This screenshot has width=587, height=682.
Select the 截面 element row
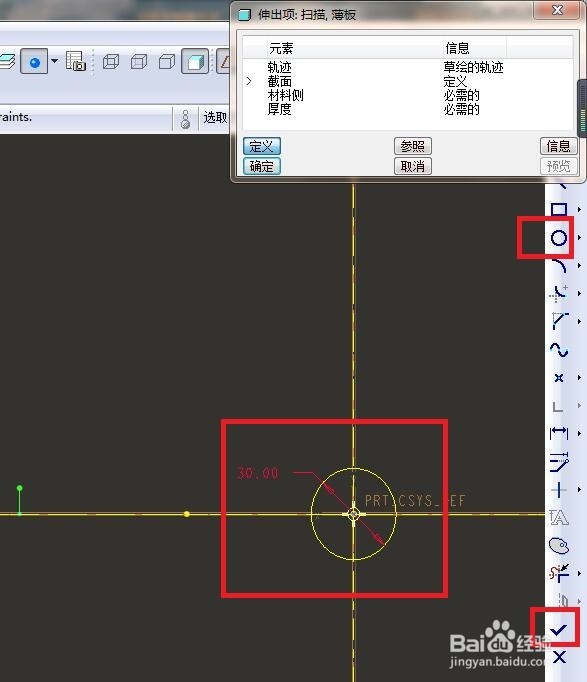[x=407, y=81]
